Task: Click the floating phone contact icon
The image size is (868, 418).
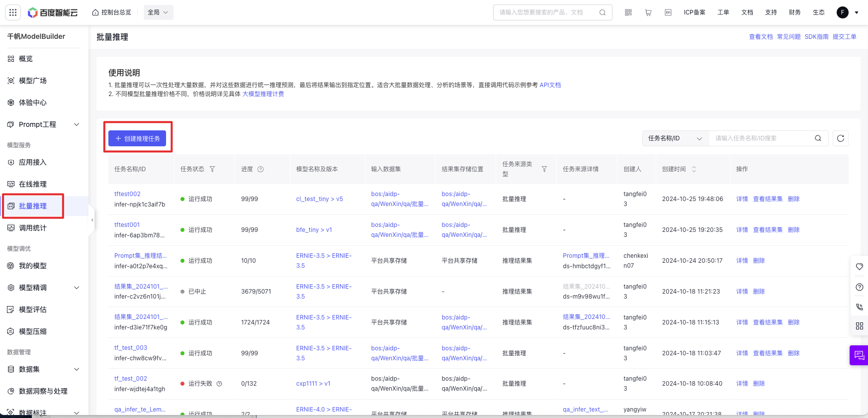Action: click(860, 307)
